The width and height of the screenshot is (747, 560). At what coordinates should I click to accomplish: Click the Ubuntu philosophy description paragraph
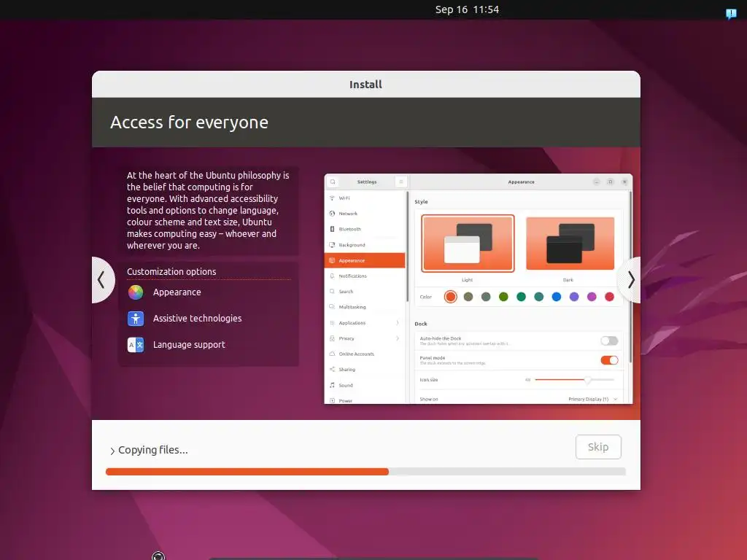[208, 210]
